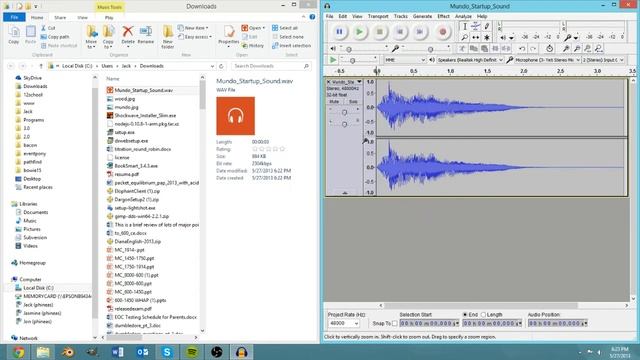This screenshot has width=640, height=360.
Task: Start playback with the green Play button
Action: pyautogui.click(x=360, y=32)
